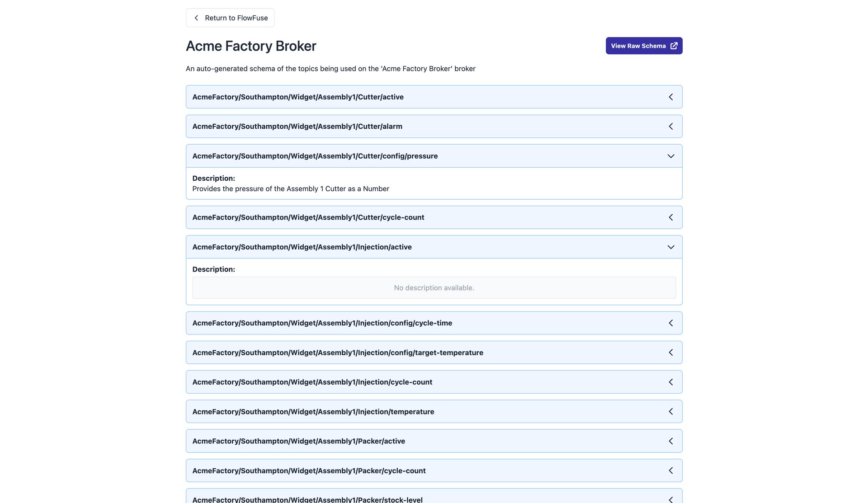The height and width of the screenshot is (503, 868).
Task: Collapse the AcmeFactory/Southampton/Widget/Assembly1/Cutter/config/pressure topic
Action: point(670,155)
